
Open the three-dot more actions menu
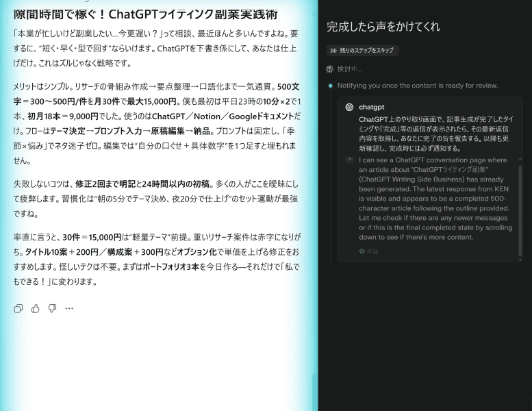click(x=69, y=308)
